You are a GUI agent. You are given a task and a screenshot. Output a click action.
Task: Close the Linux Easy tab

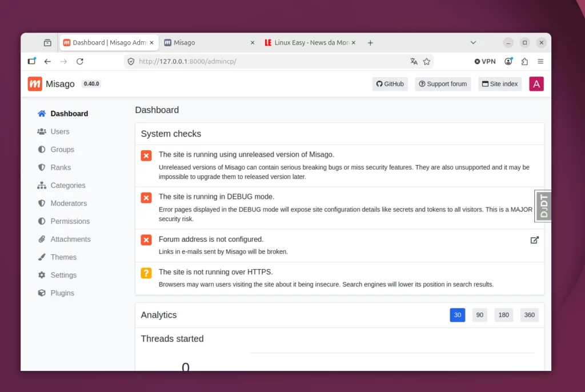click(x=353, y=42)
